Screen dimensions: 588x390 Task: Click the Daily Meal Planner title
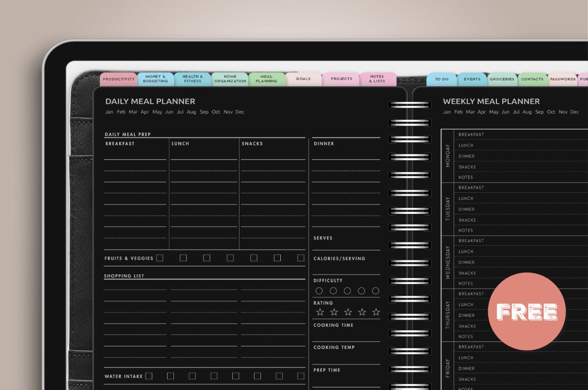coord(150,102)
